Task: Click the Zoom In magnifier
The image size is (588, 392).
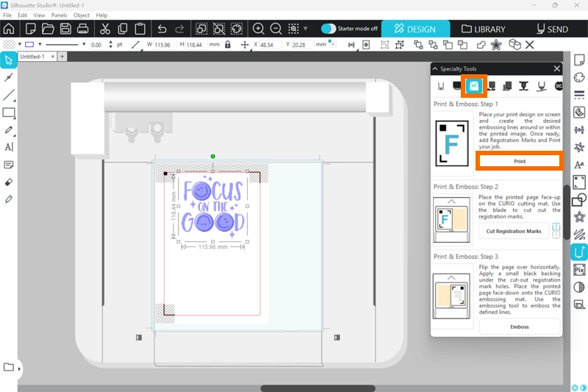Action: point(259,29)
